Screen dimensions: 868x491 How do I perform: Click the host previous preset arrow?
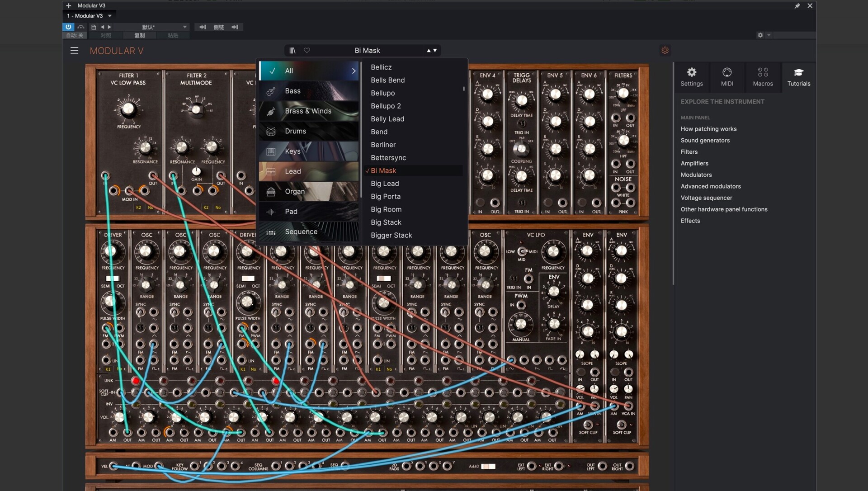pos(102,27)
